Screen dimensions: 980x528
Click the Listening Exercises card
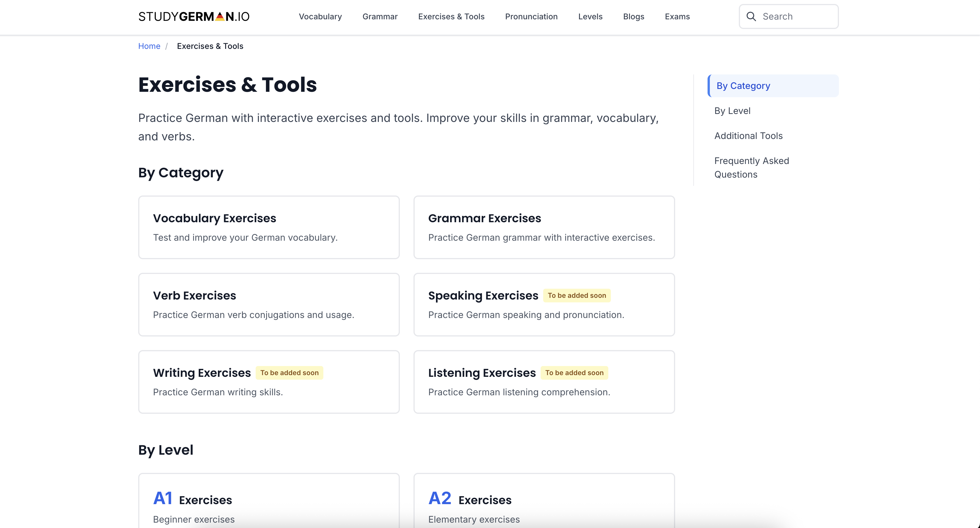coord(544,381)
